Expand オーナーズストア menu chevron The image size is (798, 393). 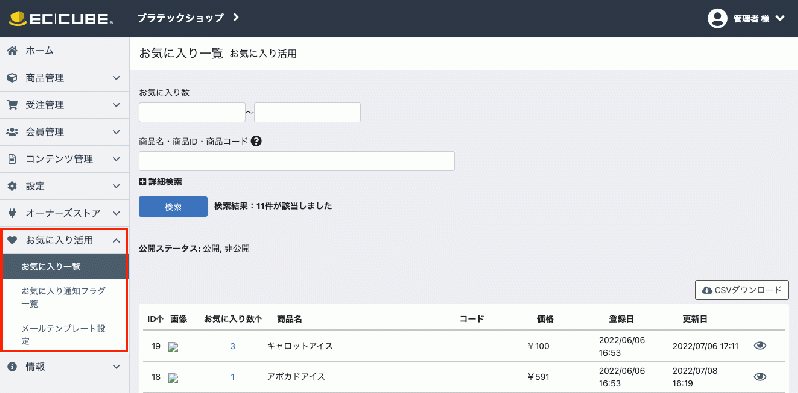pos(116,213)
